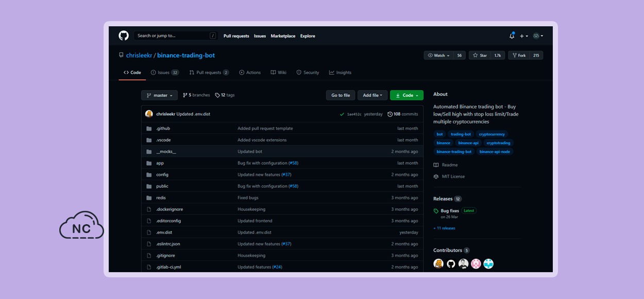View the 215 forks count
This screenshot has width=644, height=299.
tap(536, 55)
